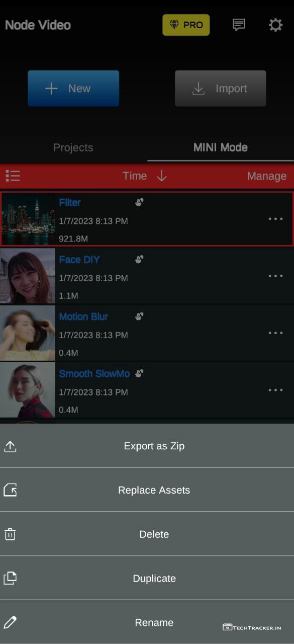Open three-dot menu for Smooth SlowMo

coord(275,390)
